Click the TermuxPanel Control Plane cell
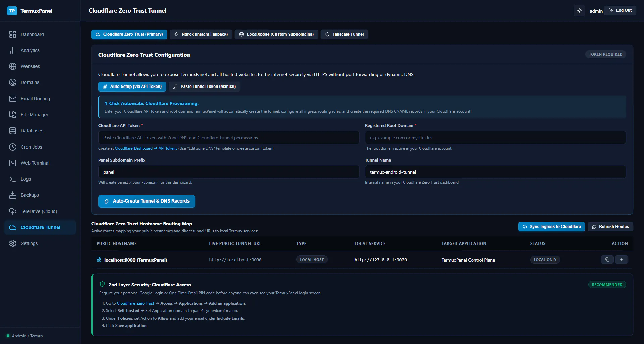Viewport: 644px width, 344px height. 468,260
